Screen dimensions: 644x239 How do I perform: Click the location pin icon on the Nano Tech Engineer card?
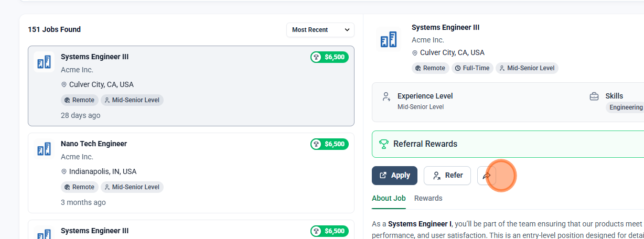click(64, 171)
